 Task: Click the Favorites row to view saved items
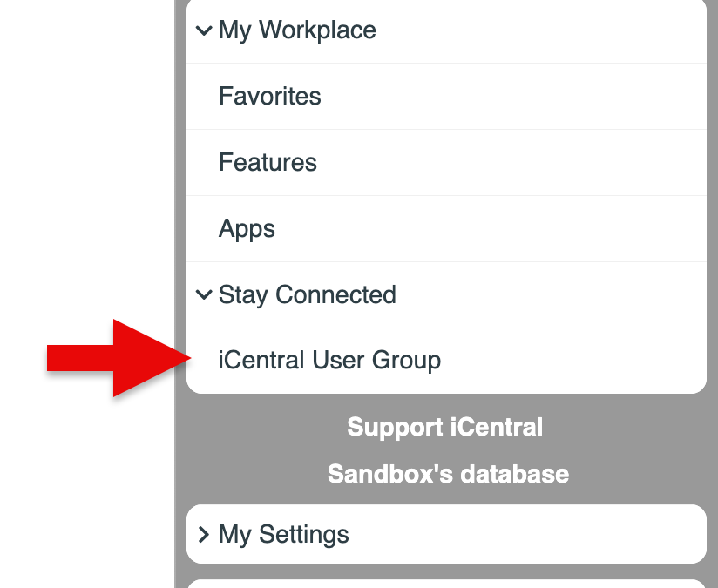[x=270, y=96]
